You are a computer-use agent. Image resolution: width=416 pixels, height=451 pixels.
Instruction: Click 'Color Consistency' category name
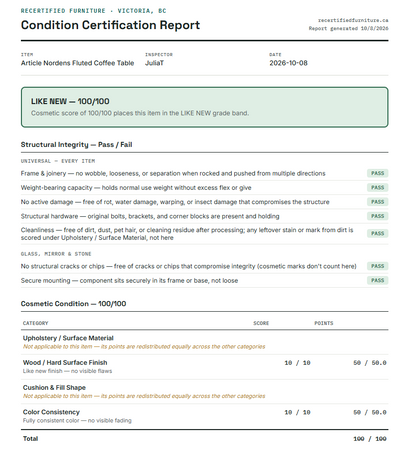[51, 412]
